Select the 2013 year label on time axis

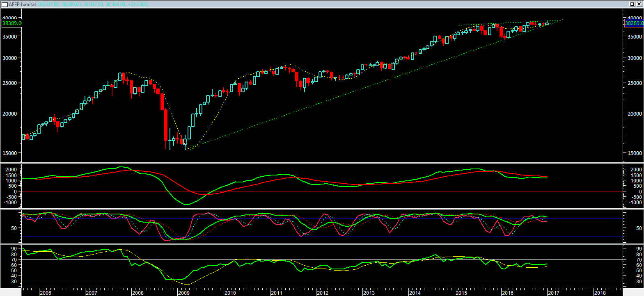click(x=369, y=293)
